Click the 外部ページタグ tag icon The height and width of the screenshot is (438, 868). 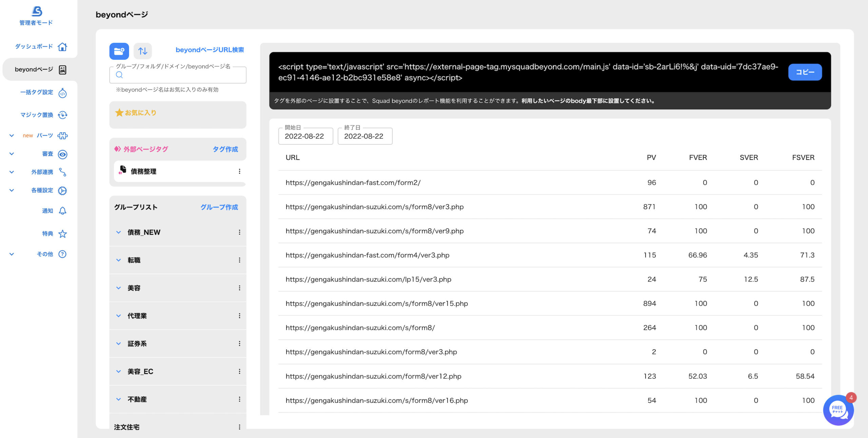[x=118, y=149]
